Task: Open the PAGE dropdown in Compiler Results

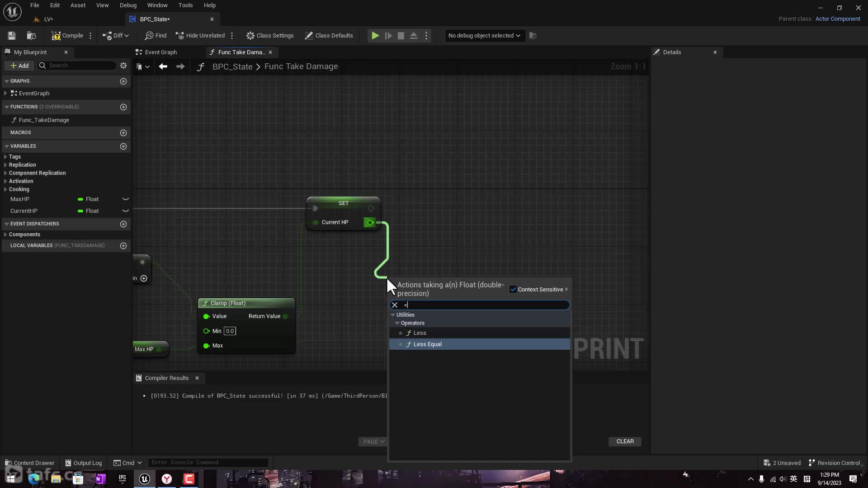Action: pos(373,442)
